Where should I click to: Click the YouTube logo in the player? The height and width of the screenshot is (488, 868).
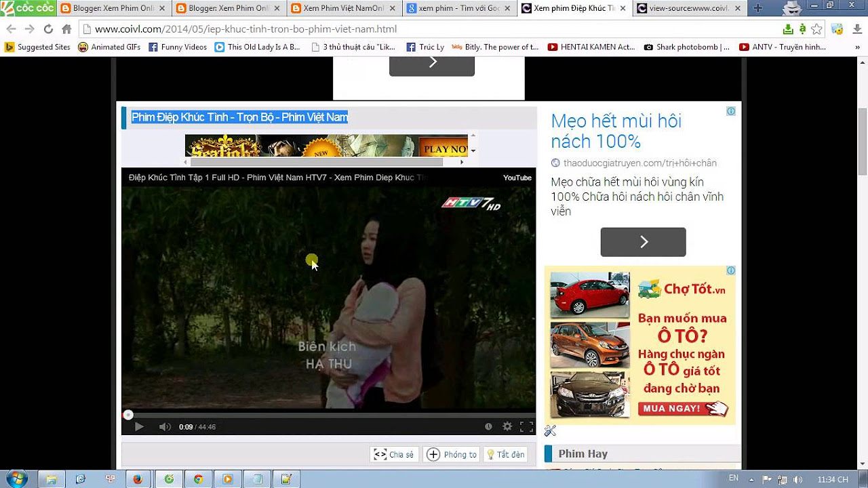tap(517, 178)
